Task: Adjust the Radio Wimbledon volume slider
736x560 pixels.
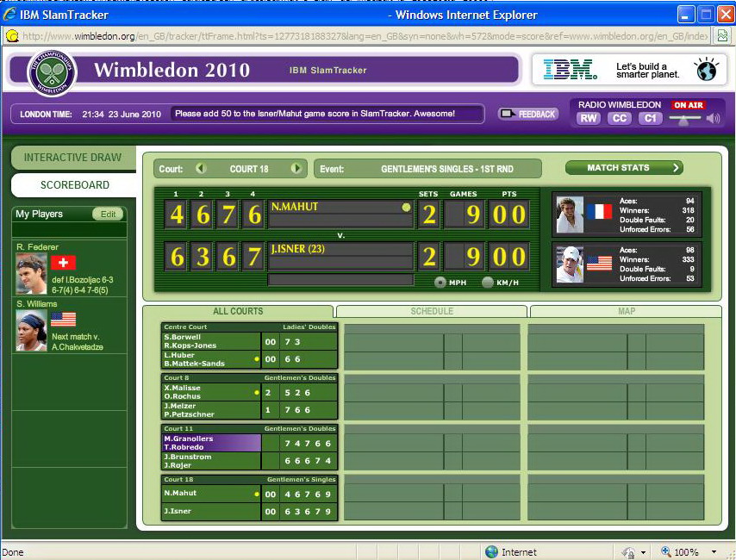Action: [684, 119]
